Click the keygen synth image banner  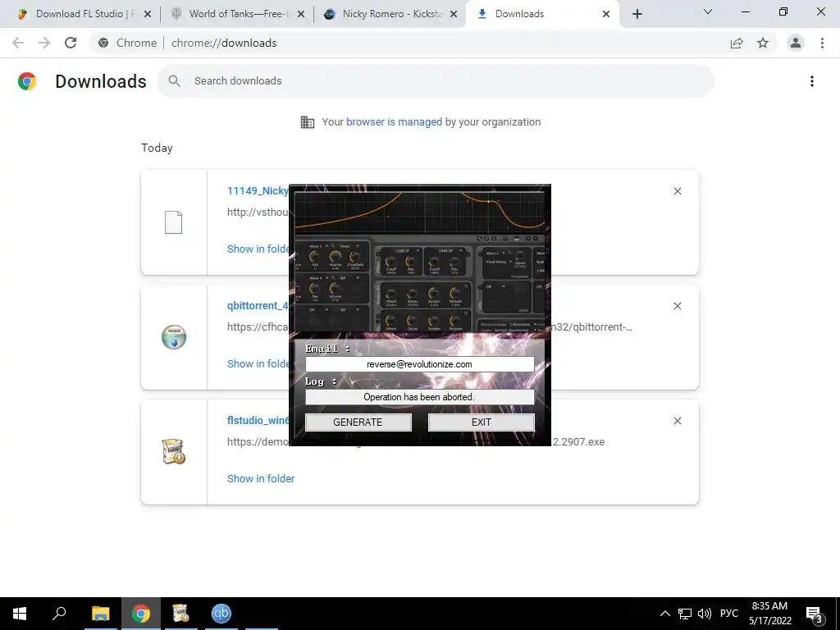[x=419, y=262]
